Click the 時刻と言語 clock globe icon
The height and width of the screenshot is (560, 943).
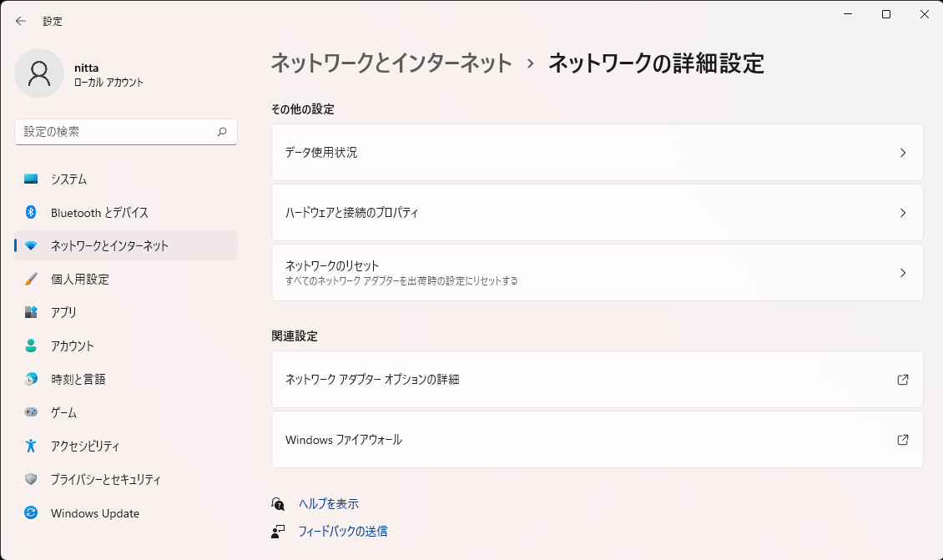pos(31,379)
